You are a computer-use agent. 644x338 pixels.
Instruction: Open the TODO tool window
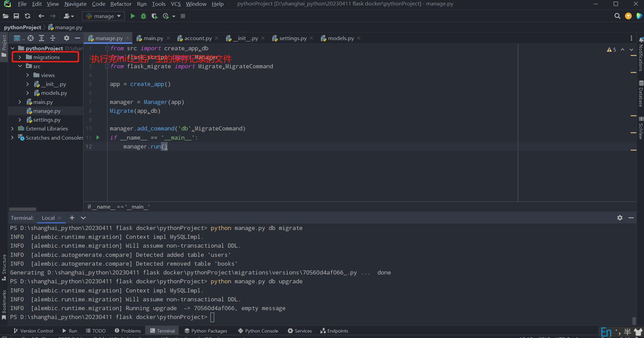tap(96, 331)
